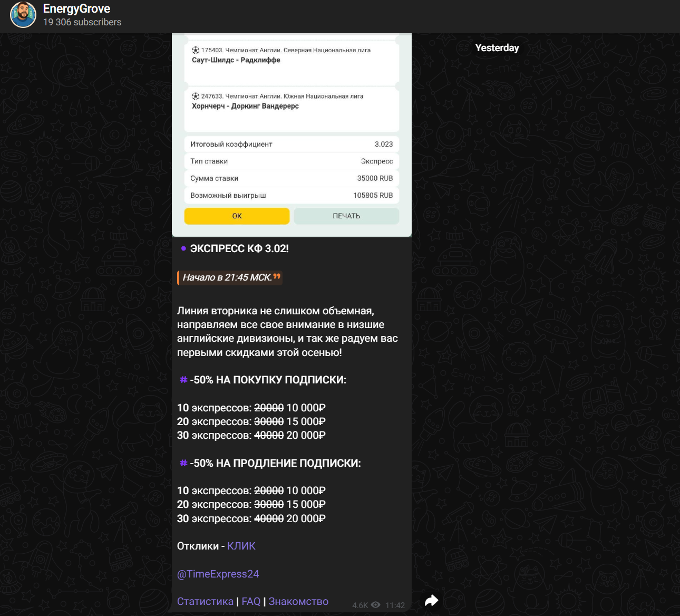The width and height of the screenshot is (680, 616).
Task: Click the Yesterday date label
Action: (497, 48)
